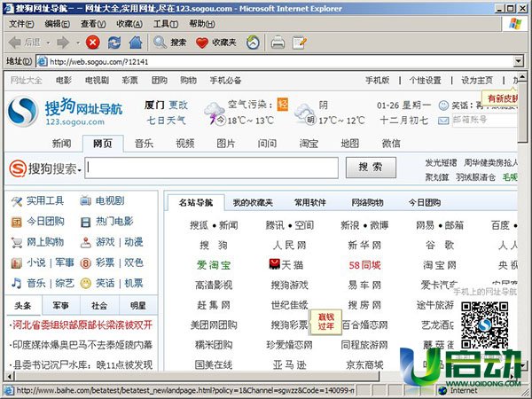Image resolution: width=532 pixels, height=399 pixels.
Task: Select the 今日团购 navigation tab
Action: 425,203
